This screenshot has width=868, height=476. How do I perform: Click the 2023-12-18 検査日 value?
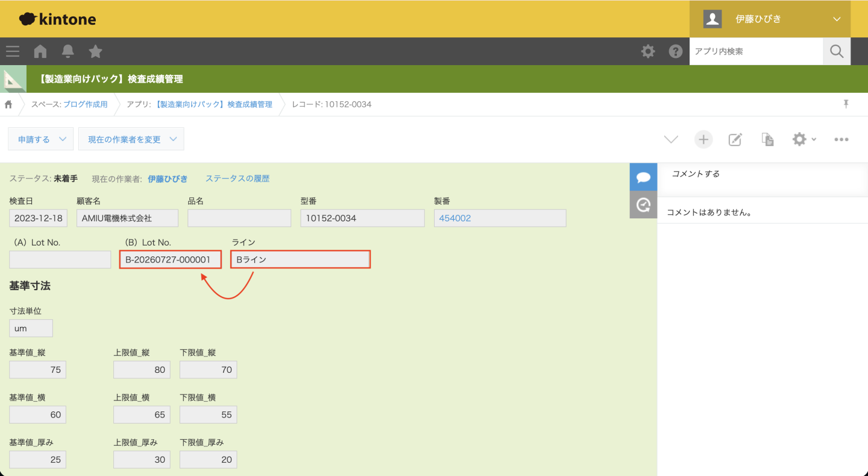(39, 218)
